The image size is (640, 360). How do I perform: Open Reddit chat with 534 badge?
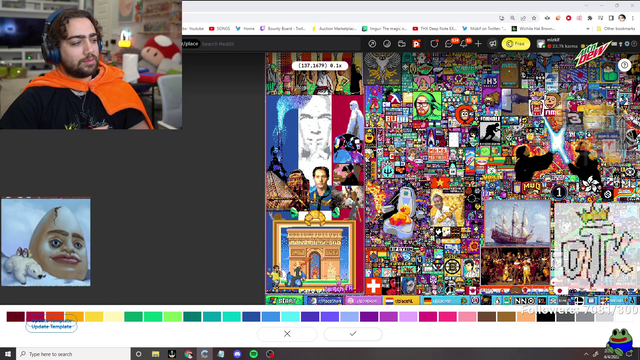point(449,44)
